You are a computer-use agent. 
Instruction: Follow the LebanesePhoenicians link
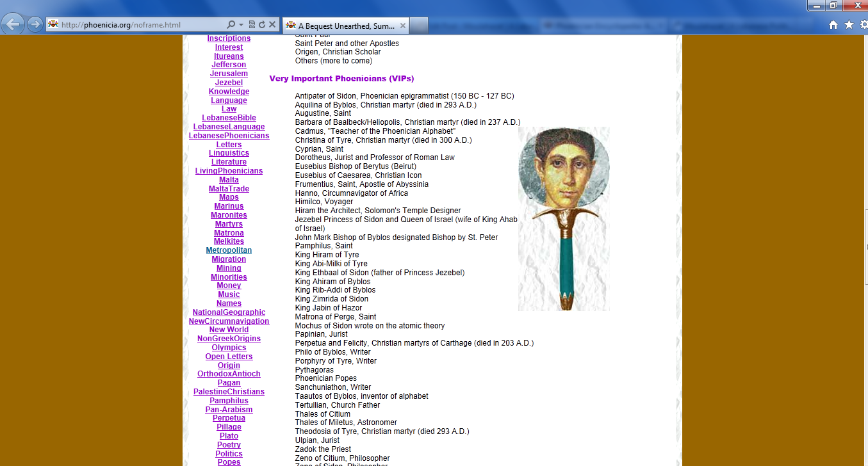(x=229, y=136)
